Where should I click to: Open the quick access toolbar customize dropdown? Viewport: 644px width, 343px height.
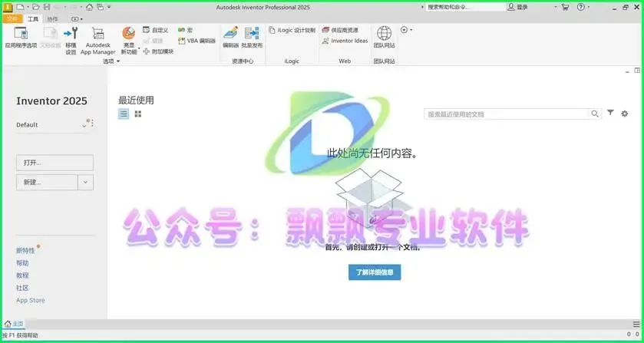(x=109, y=7)
